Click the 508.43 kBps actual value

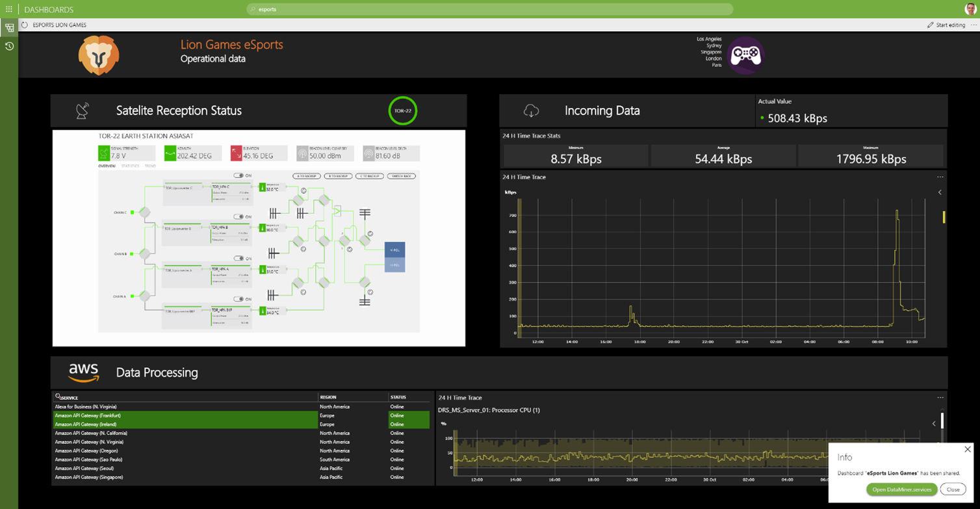coord(797,118)
